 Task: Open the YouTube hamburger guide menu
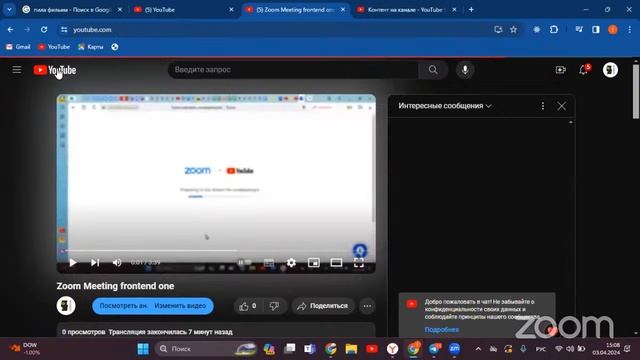pos(17,70)
